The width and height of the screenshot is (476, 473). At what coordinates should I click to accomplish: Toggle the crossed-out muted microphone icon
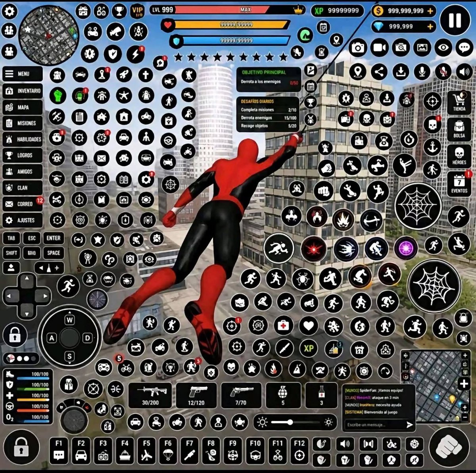443,72
